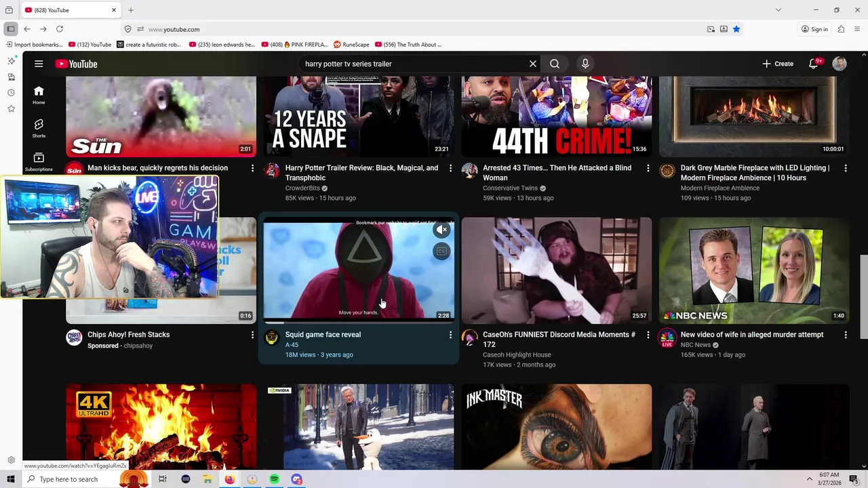The image size is (868, 488).
Task: Click the NBC News channel name
Action: tap(695, 345)
